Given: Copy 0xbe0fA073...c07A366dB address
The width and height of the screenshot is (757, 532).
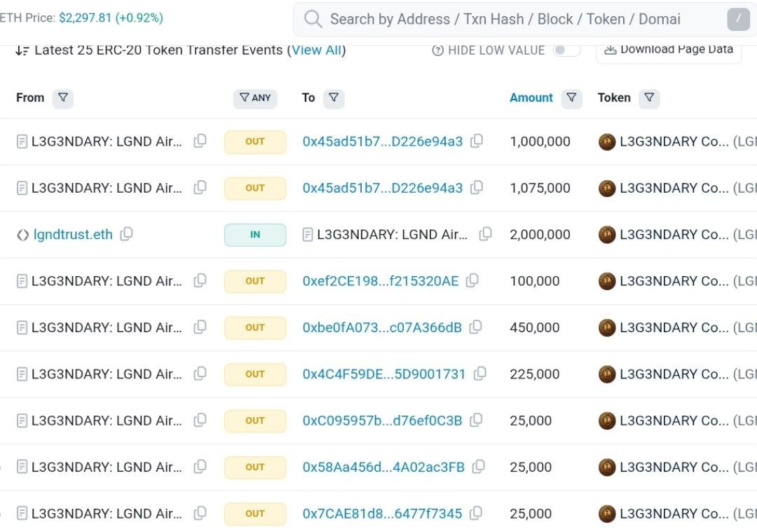Looking at the screenshot, I should click(475, 327).
